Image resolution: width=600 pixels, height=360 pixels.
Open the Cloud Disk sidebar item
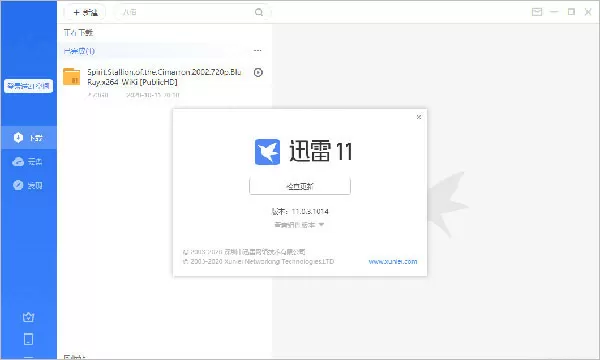click(x=27, y=161)
